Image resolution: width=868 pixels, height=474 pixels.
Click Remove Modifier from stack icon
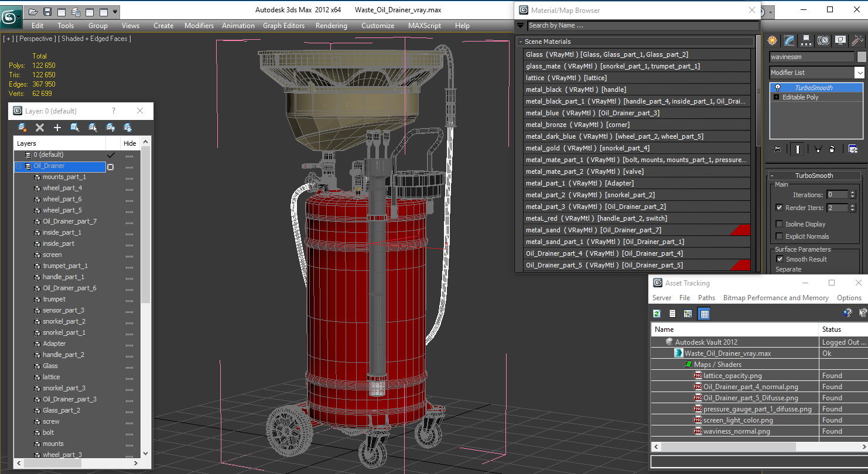pyautogui.click(x=832, y=149)
